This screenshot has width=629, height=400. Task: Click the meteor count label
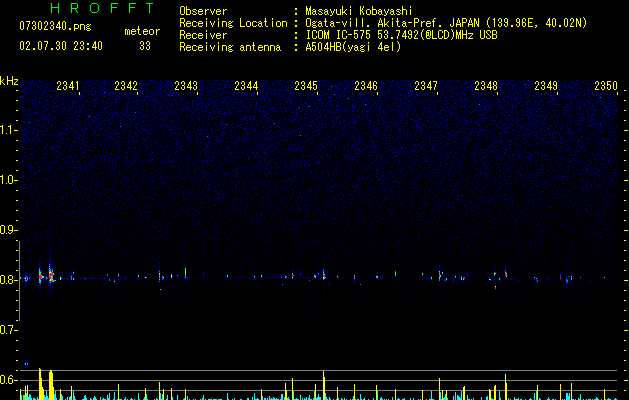point(142,31)
